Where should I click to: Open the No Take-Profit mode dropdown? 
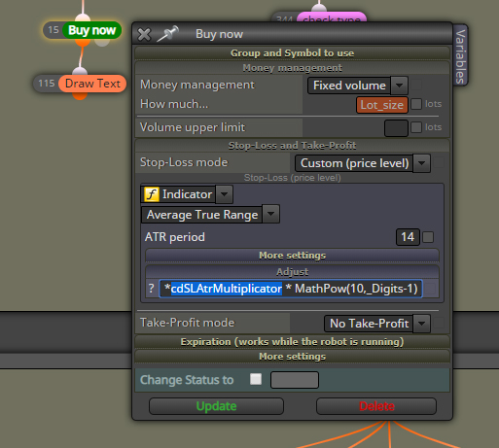point(377,324)
